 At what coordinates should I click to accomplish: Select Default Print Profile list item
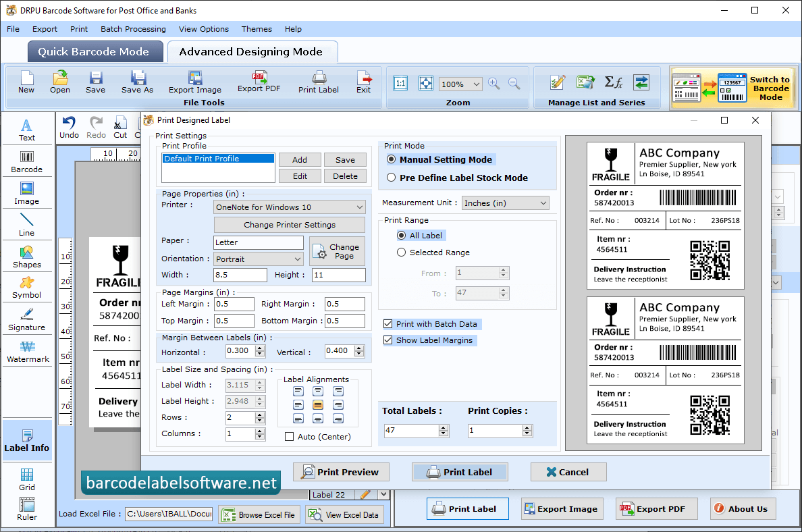219,159
